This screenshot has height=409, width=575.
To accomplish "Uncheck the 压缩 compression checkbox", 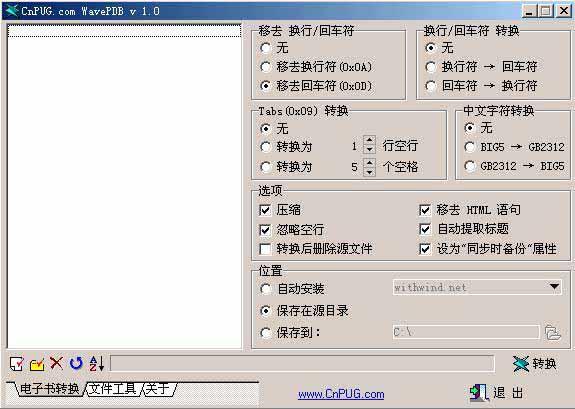I will [265, 210].
